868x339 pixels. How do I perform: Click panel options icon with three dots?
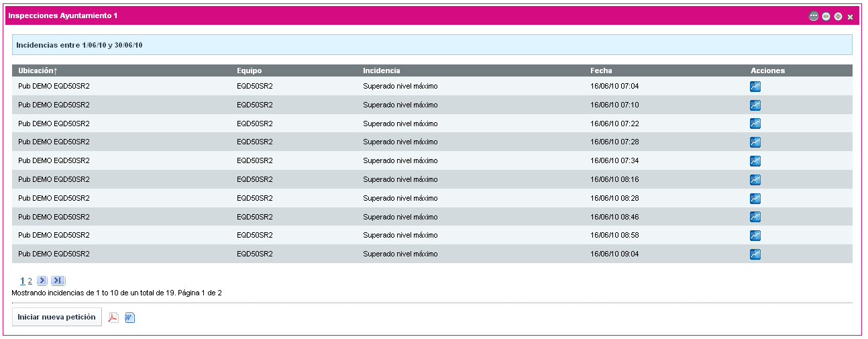point(814,17)
